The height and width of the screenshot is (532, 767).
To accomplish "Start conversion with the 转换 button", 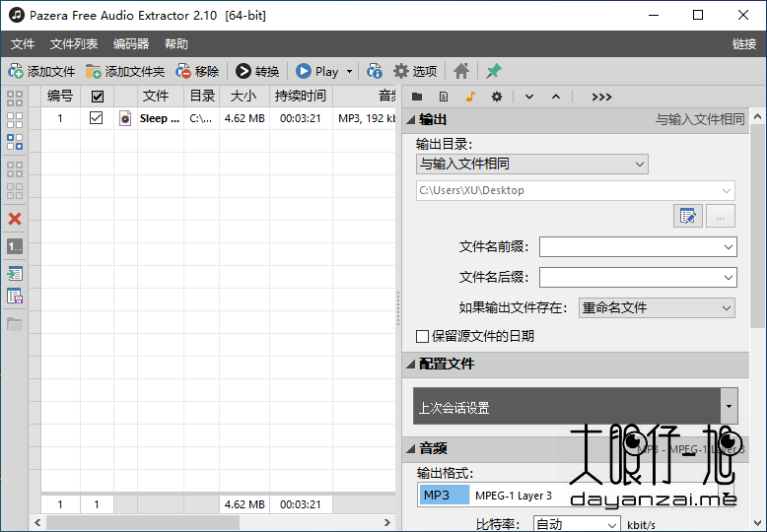I will coord(257,71).
